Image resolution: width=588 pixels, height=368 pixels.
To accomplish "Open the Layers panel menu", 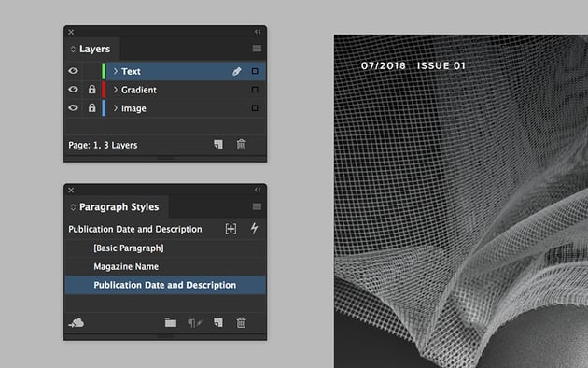I will point(257,49).
